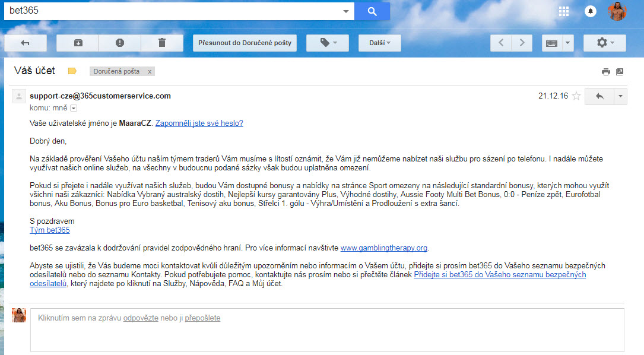Open the notifications bell

click(x=590, y=11)
